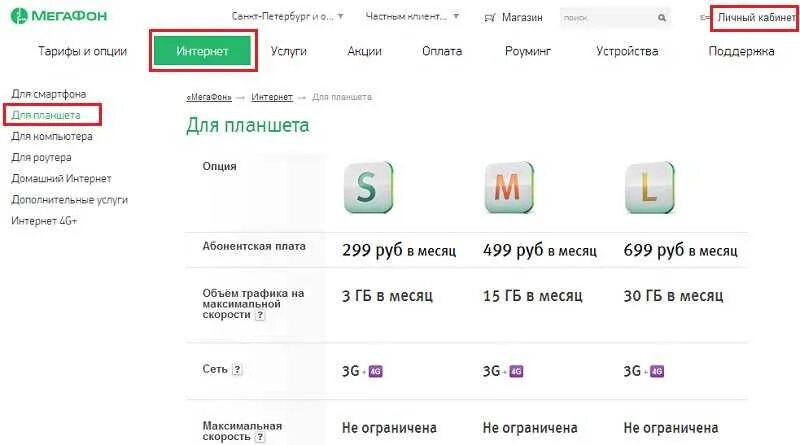
Task: Click the search magnifier icon
Action: click(662, 18)
